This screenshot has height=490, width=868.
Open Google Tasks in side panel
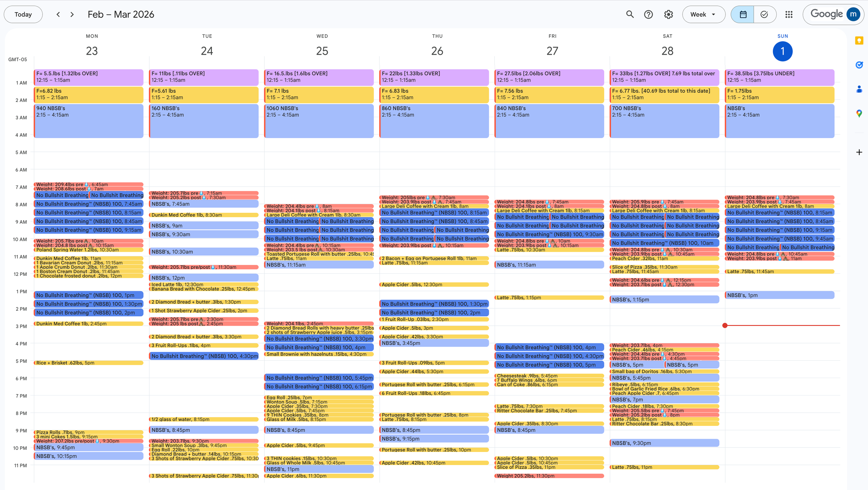click(859, 65)
